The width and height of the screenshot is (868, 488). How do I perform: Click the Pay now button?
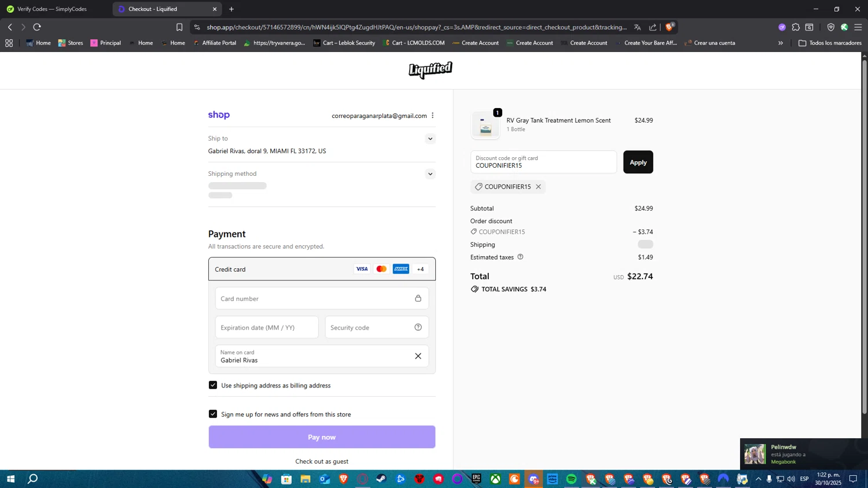(322, 437)
